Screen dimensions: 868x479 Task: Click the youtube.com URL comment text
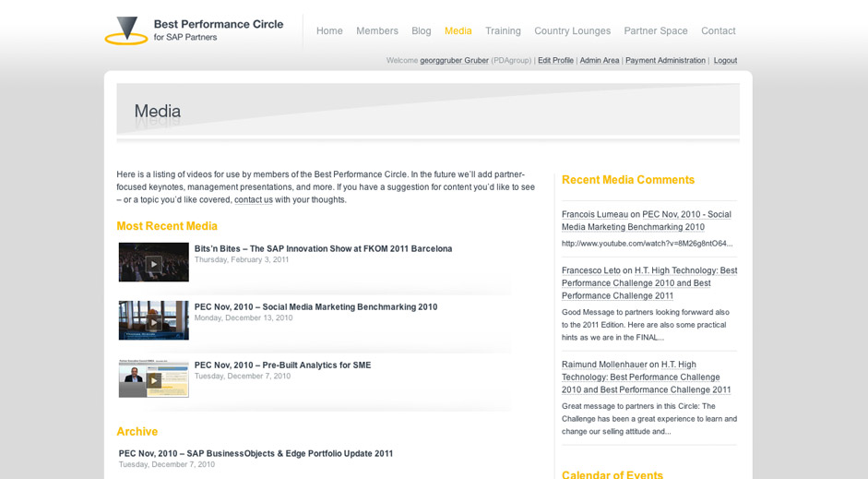647,244
